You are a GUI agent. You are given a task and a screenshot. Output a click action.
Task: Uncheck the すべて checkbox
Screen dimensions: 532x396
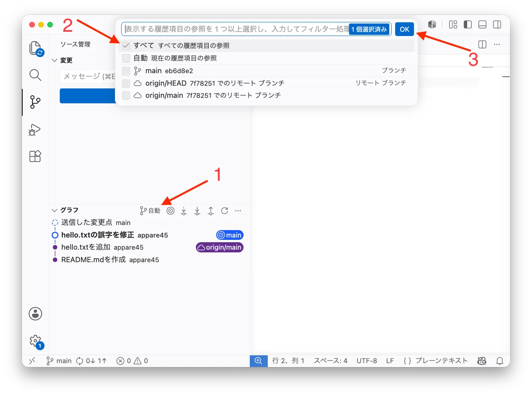coord(126,46)
